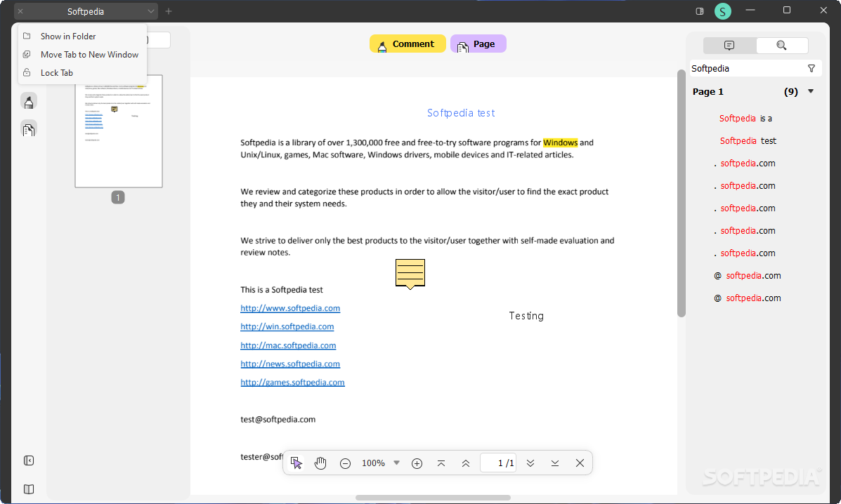Open http://win.softpedia.com link
This screenshot has width=841, height=504.
pos(287,326)
